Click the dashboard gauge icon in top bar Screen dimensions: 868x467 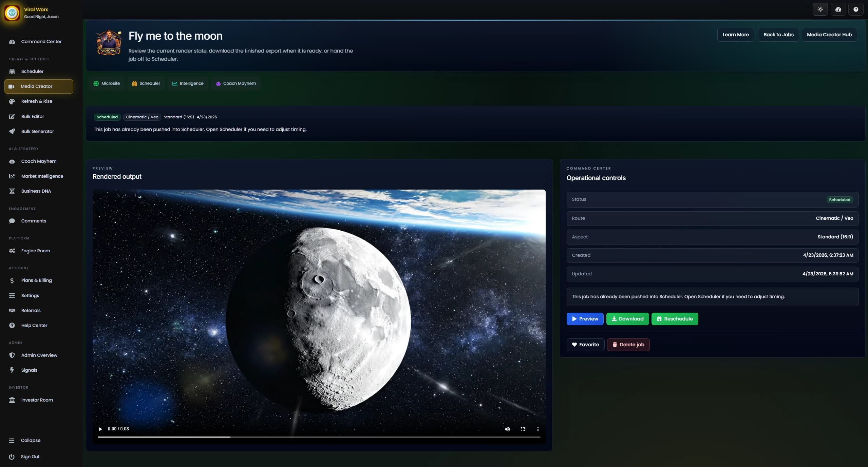(x=838, y=9)
